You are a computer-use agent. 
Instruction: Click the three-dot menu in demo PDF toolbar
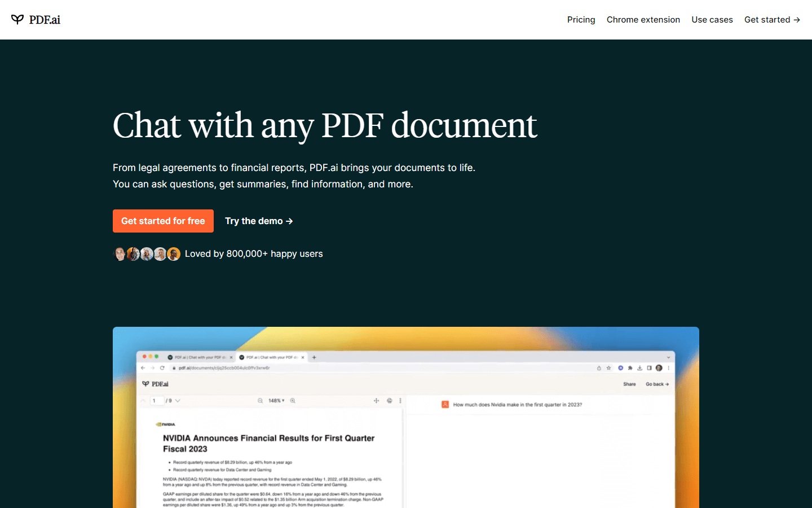pyautogui.click(x=400, y=401)
